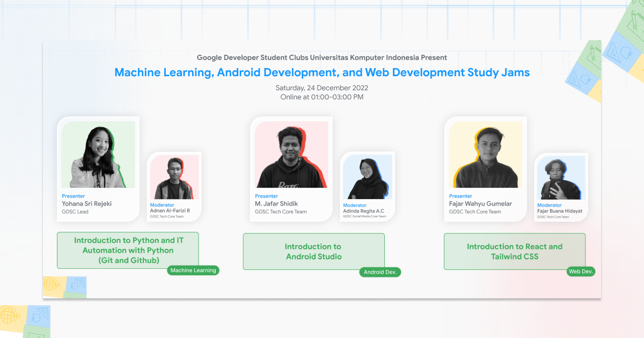The height and width of the screenshot is (338, 644).
Task: Click the Study Jams blue headline
Action: pos(322,72)
